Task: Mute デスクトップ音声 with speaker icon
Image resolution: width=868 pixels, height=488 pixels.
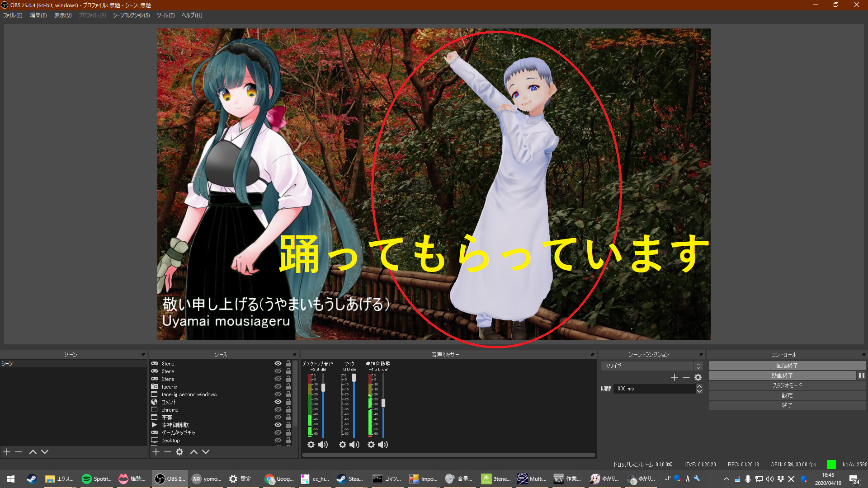Action: [x=323, y=445]
